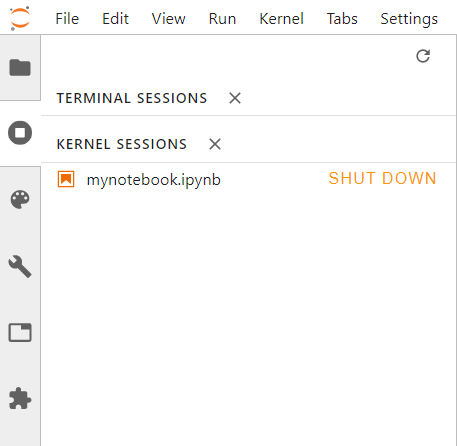Open the File menu
Screen dimensions: 457x446
[67, 19]
